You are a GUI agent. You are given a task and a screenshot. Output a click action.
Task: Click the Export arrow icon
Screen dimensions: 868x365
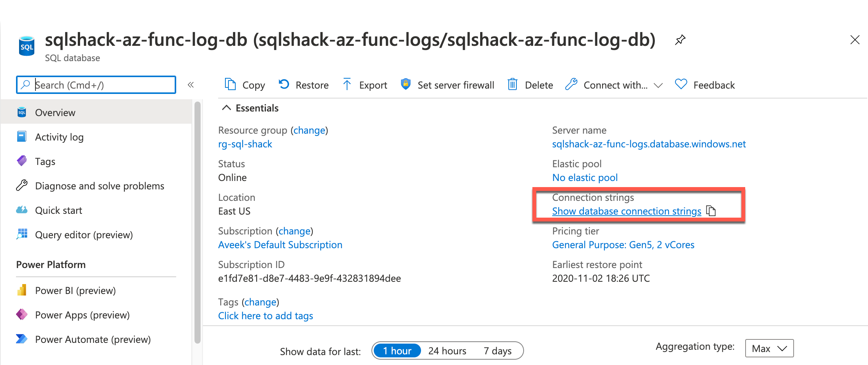tap(347, 84)
